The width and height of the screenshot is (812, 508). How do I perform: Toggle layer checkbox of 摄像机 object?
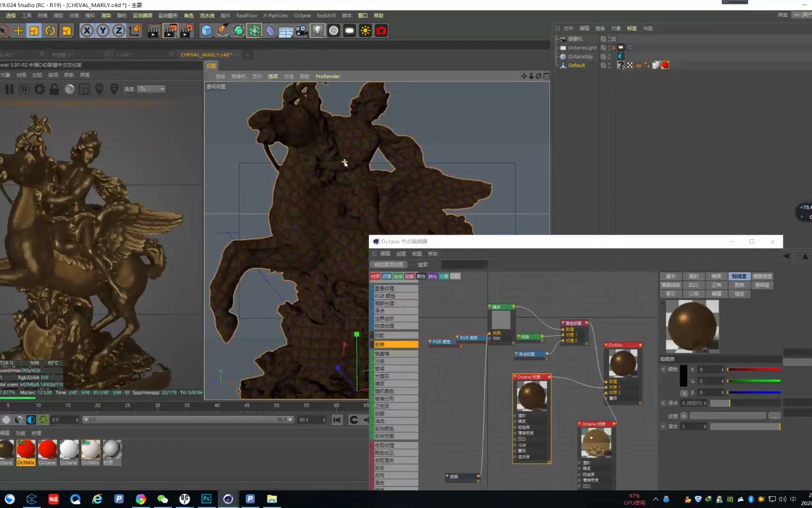coord(603,39)
